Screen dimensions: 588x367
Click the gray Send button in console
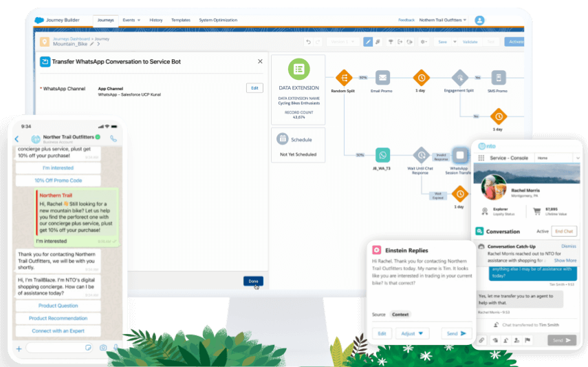pos(561,340)
